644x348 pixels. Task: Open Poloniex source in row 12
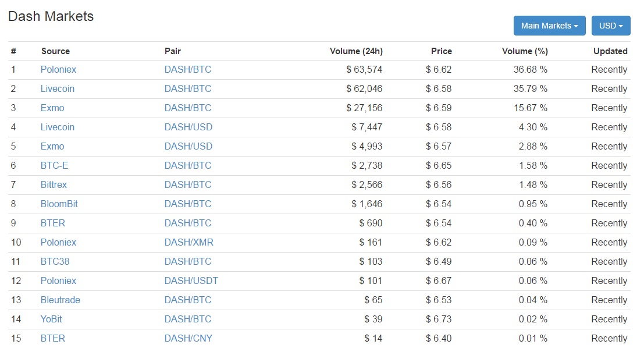point(58,281)
